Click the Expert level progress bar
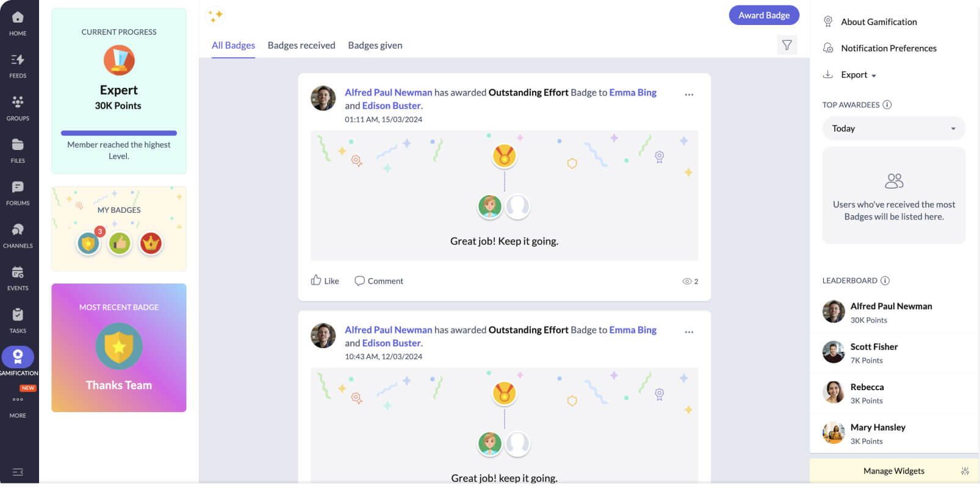Image resolution: width=980 pixels, height=492 pixels. [119, 133]
